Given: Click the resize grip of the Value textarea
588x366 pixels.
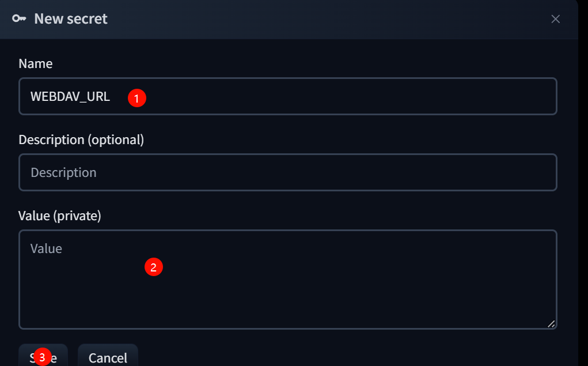Looking at the screenshot, I should [x=551, y=323].
